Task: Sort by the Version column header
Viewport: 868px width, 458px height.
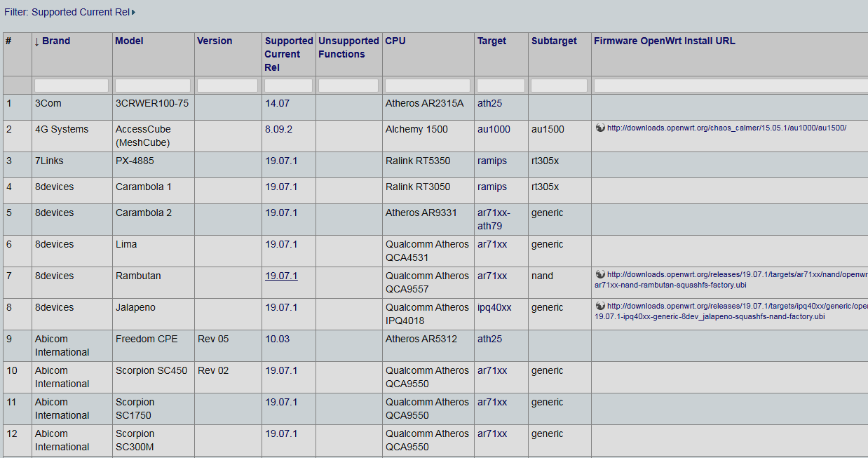Action: (215, 41)
